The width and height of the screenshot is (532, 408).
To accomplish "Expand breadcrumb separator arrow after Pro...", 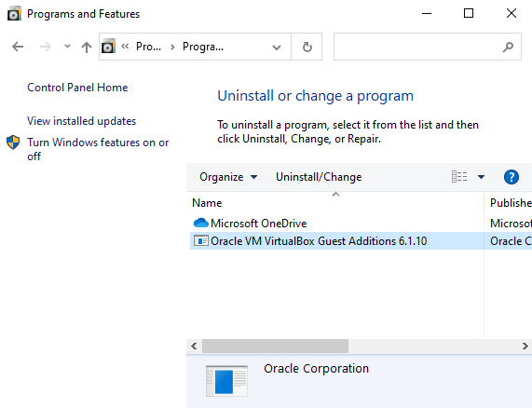I will [x=172, y=47].
